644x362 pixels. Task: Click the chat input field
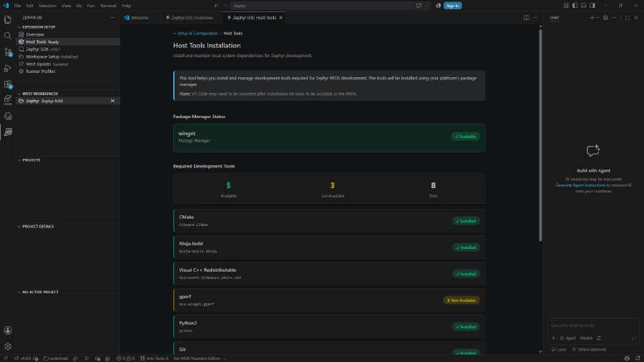[x=593, y=326]
